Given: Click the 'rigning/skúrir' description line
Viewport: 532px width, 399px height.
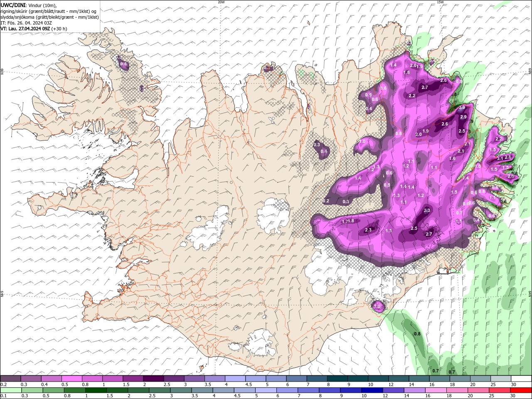Looking at the screenshot, I should (49, 11).
